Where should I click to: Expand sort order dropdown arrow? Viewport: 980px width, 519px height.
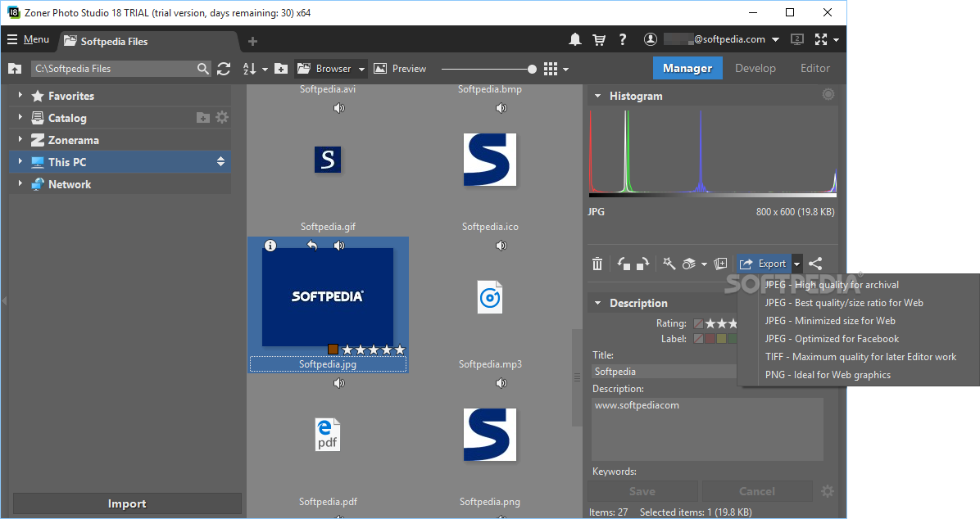pyautogui.click(x=265, y=70)
